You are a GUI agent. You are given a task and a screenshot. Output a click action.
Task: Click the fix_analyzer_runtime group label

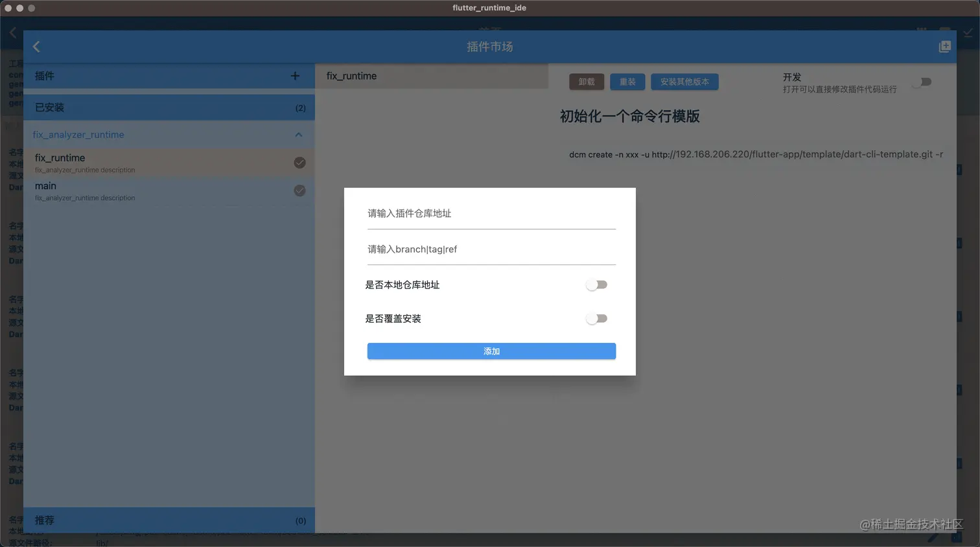pos(78,135)
